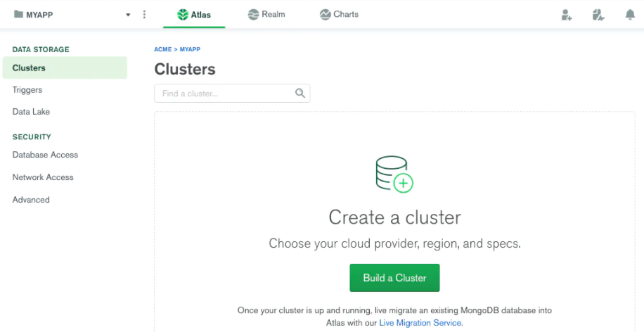This screenshot has height=332, width=644.
Task: Click the Choose your cloud provider text
Action: (x=394, y=243)
